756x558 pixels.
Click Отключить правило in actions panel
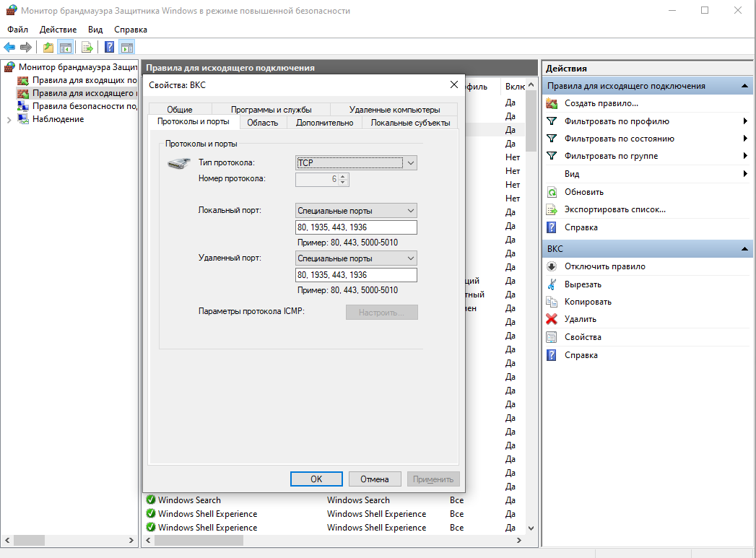tap(604, 266)
